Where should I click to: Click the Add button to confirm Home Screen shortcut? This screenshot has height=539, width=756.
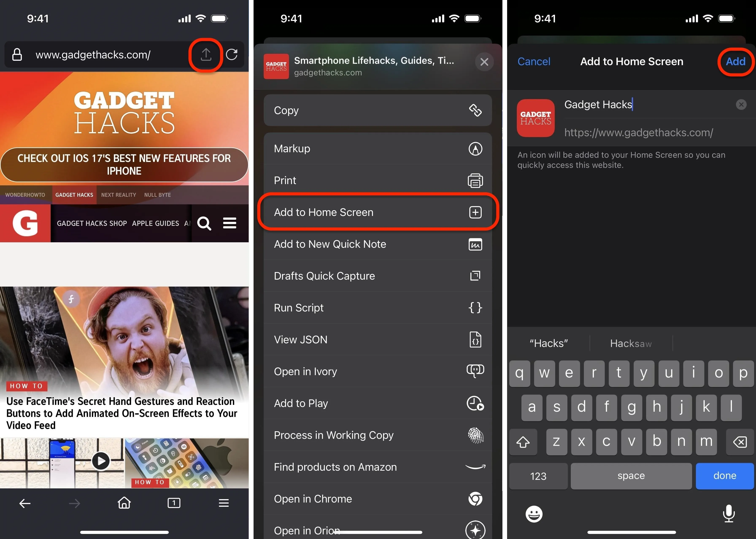[736, 61]
